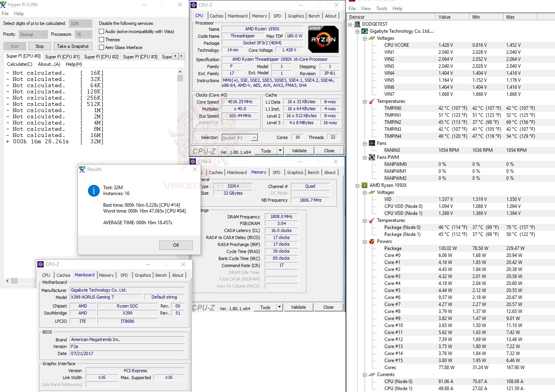Image resolution: width=555 pixels, height=392 pixels.
Task: Collapse the AMD Ryzen 1950X tree node
Action: point(357,185)
